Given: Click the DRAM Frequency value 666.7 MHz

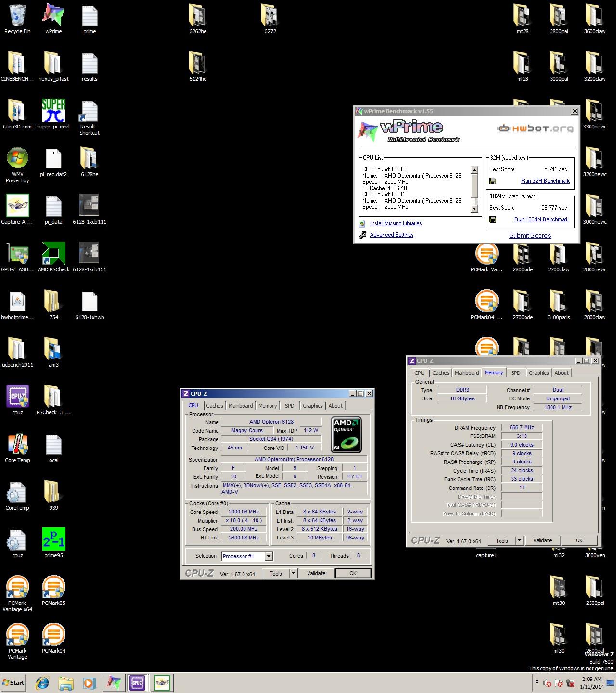Looking at the screenshot, I should point(522,428).
